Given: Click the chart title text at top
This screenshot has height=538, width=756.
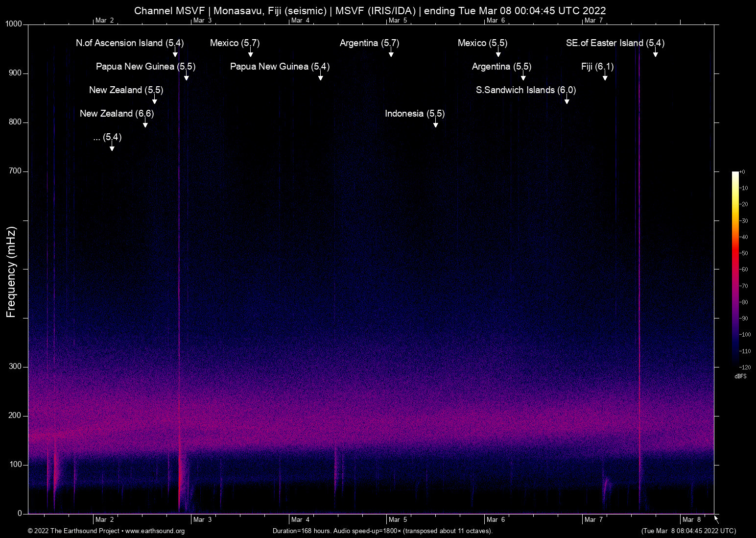Looking at the screenshot, I should click(370, 11).
